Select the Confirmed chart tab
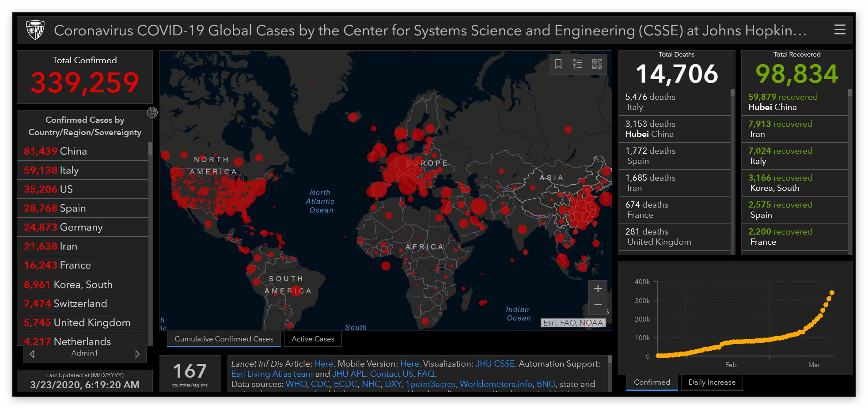 [x=652, y=382]
